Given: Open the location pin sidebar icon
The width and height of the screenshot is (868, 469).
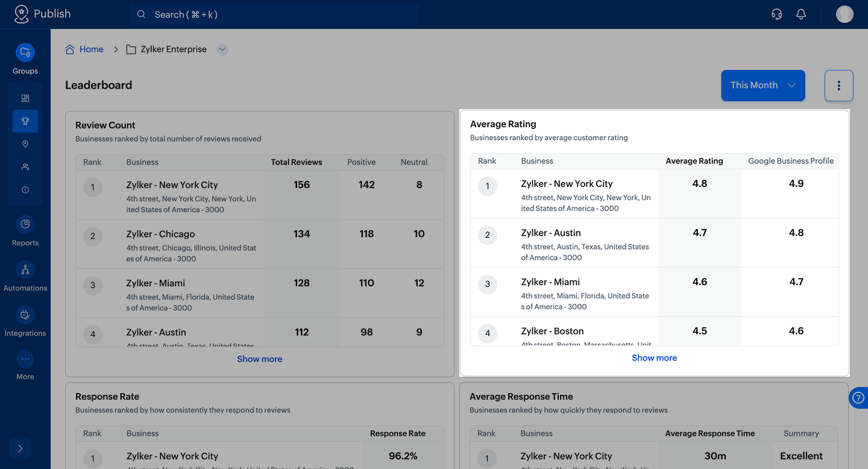Looking at the screenshot, I should click(x=25, y=144).
